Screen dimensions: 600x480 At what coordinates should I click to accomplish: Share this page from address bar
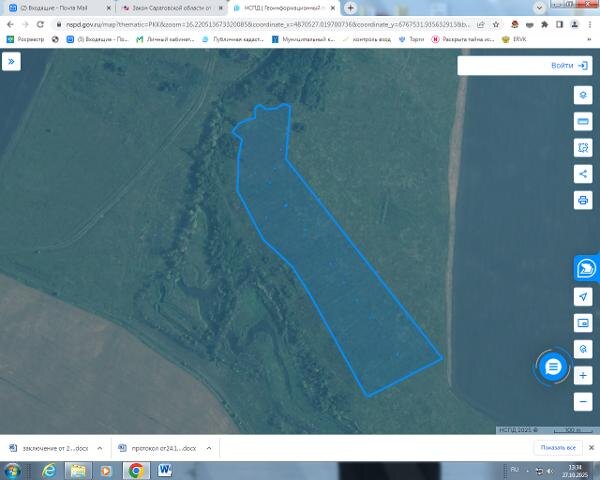(x=480, y=24)
